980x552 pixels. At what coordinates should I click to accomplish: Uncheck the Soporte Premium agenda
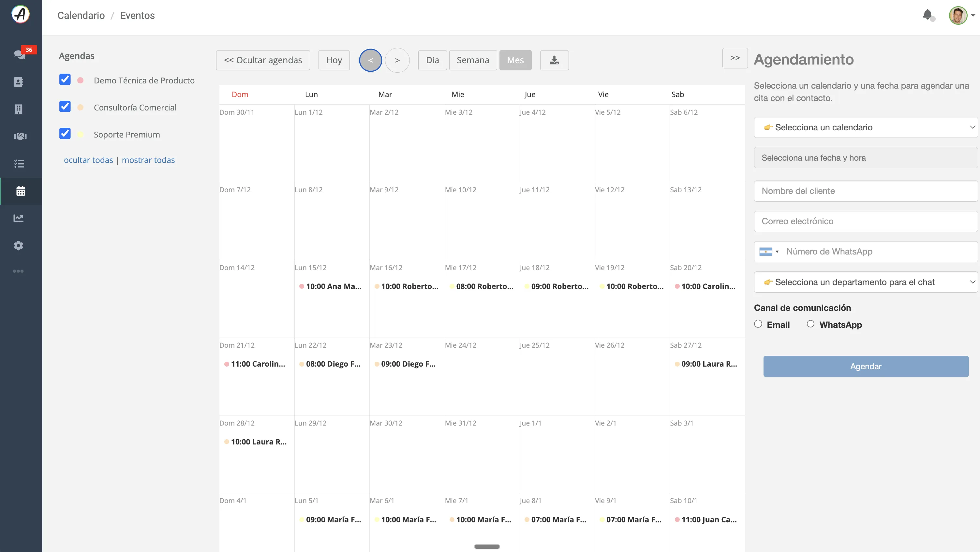(x=65, y=134)
